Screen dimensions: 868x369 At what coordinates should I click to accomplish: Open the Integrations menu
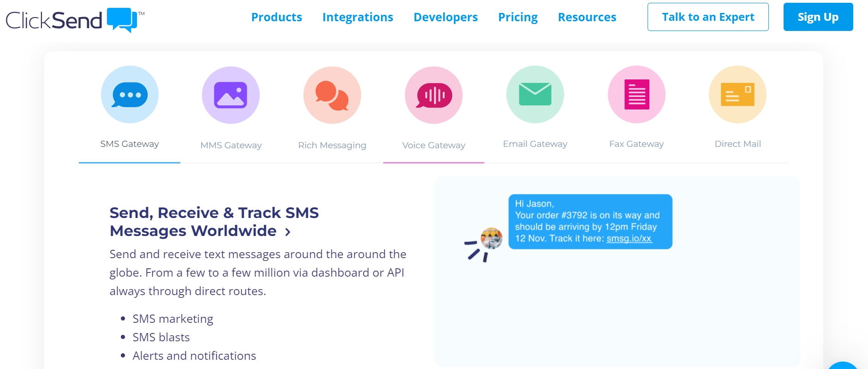[358, 17]
